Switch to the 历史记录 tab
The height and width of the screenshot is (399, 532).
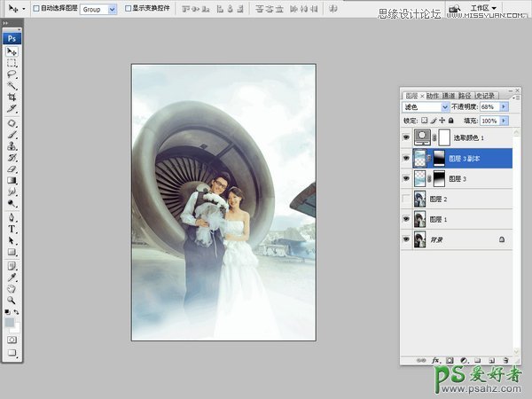tap(484, 95)
